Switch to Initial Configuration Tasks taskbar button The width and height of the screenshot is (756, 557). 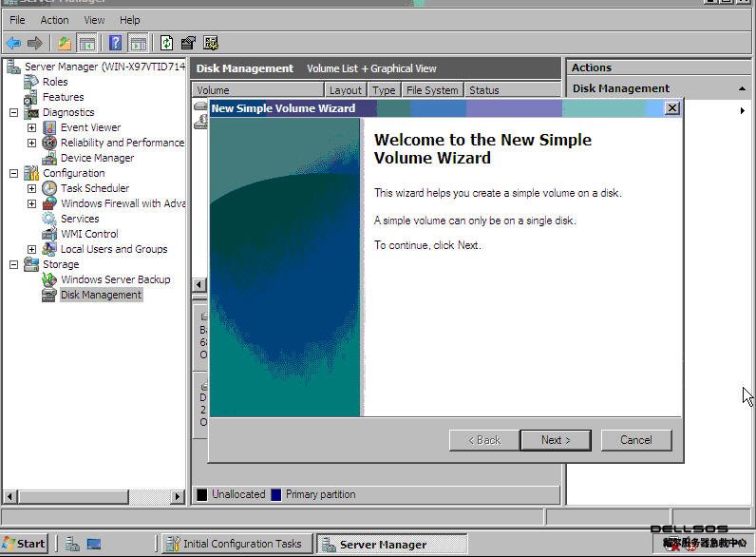[x=236, y=544]
